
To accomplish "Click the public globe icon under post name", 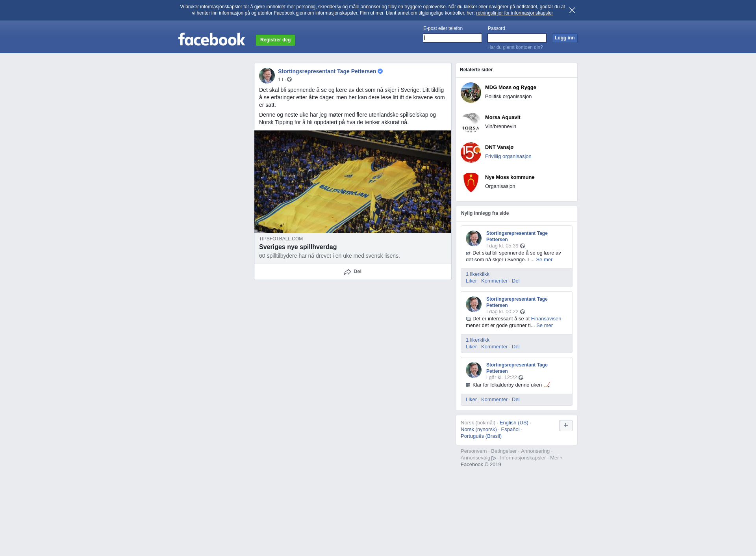I will 289,80.
